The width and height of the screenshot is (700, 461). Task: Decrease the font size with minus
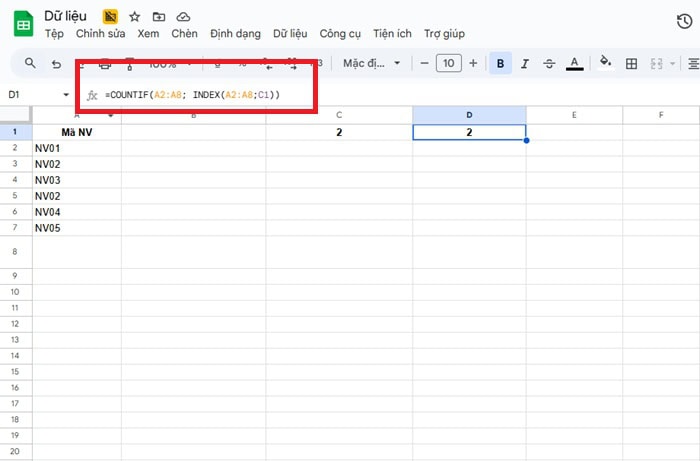(x=424, y=63)
